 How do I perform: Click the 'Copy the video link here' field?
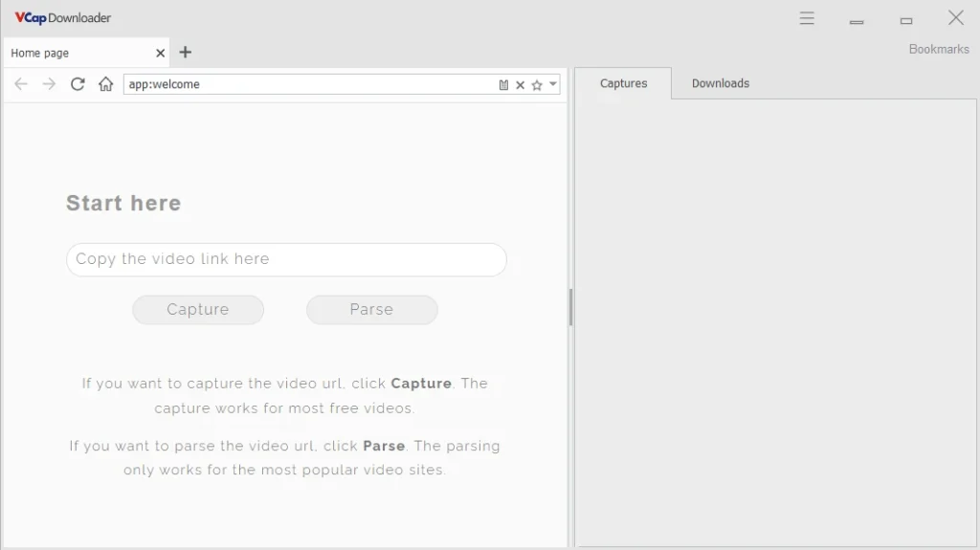coord(285,259)
